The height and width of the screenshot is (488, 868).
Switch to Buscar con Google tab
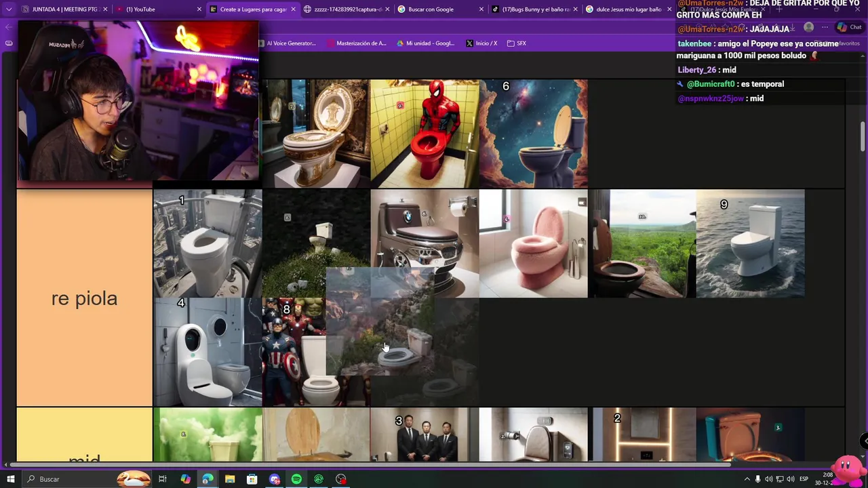point(440,9)
